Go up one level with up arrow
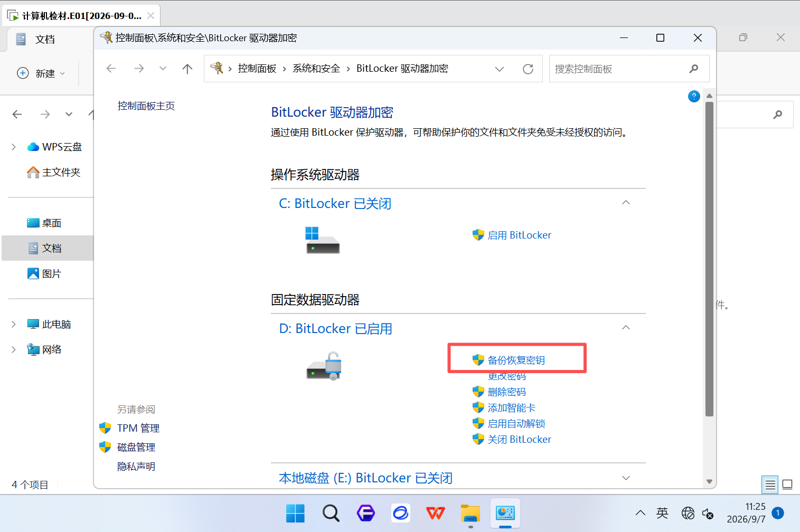Image resolution: width=800 pixels, height=532 pixels. point(187,69)
